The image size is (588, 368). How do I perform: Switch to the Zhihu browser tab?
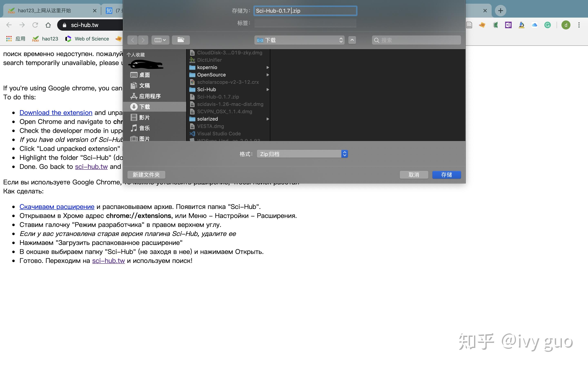(112, 11)
